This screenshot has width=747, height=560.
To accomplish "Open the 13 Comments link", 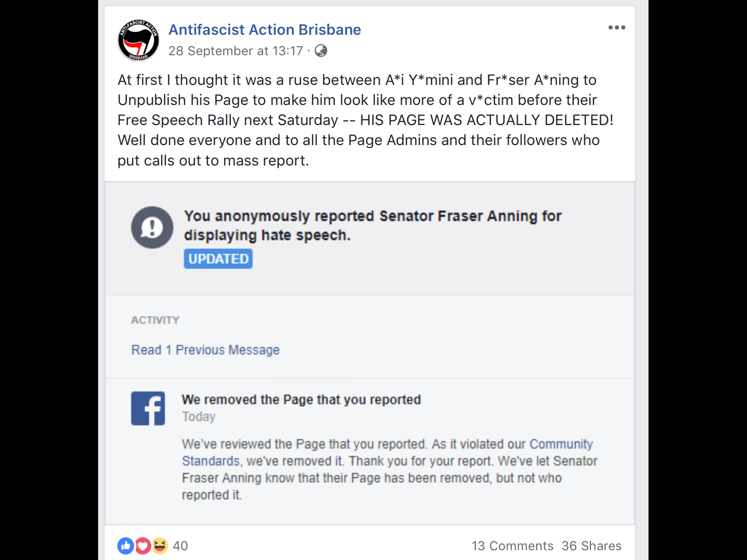I will click(512, 546).
